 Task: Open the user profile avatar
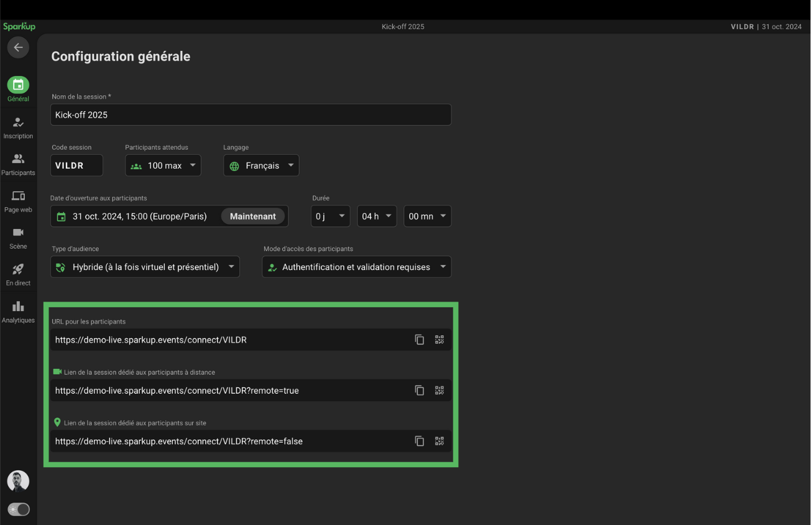point(18,481)
